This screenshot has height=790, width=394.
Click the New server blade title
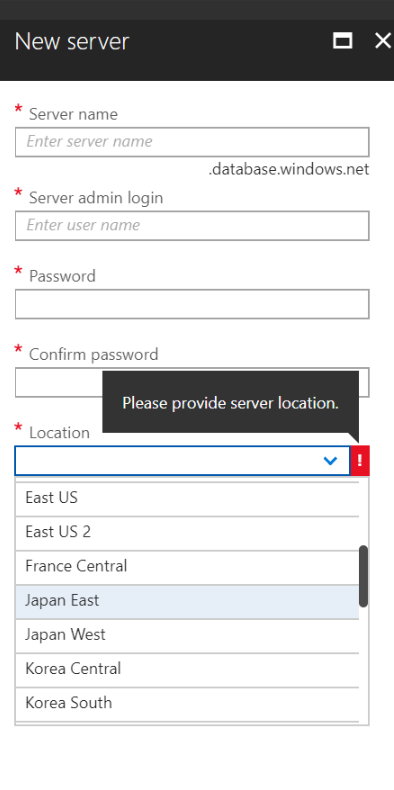72,41
